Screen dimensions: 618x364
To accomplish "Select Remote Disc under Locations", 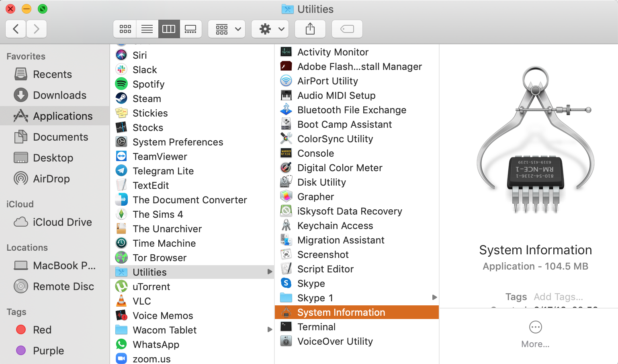I will click(55, 286).
